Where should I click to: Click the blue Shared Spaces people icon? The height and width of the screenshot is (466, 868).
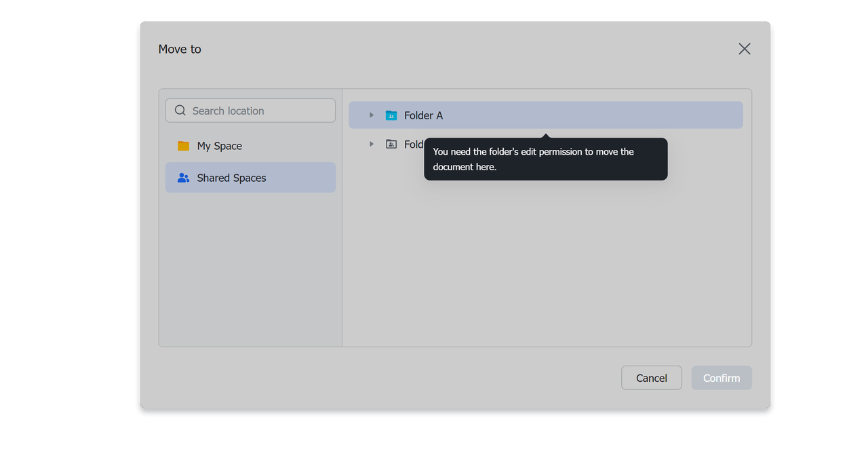pyautogui.click(x=183, y=178)
